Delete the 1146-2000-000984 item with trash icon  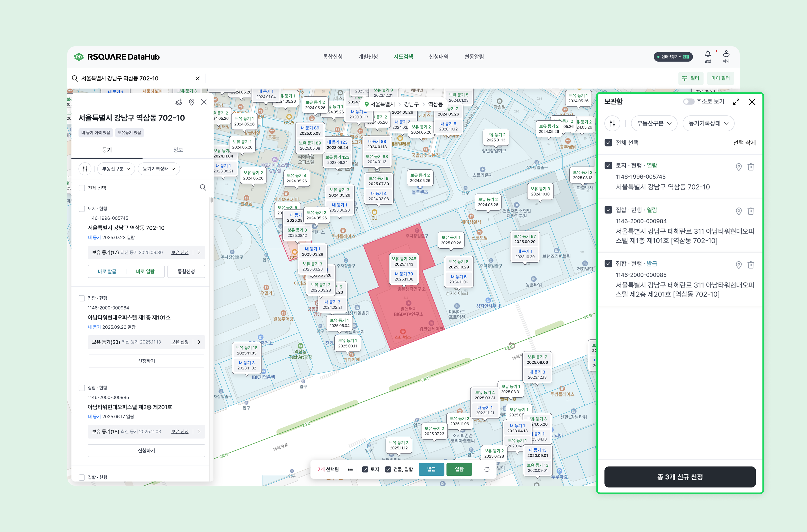751,211
